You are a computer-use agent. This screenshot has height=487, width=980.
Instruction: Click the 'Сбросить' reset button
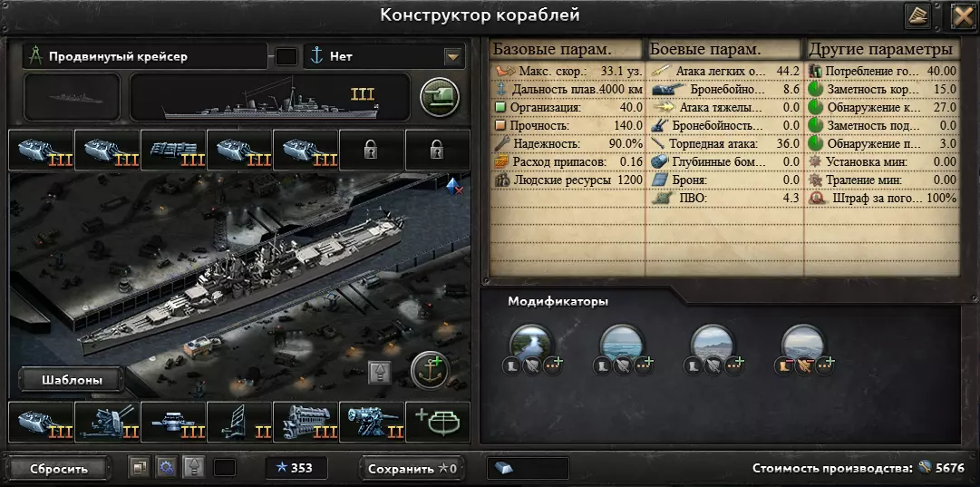[x=59, y=469]
